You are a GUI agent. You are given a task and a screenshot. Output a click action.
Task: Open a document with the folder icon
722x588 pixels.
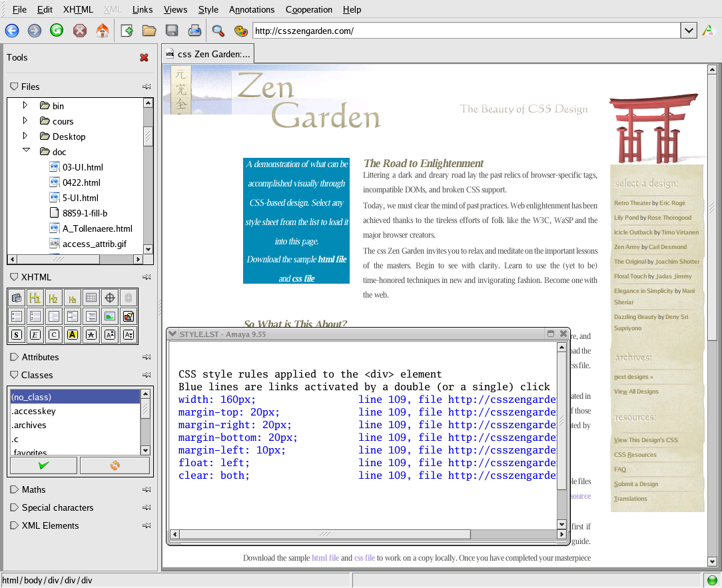click(149, 31)
